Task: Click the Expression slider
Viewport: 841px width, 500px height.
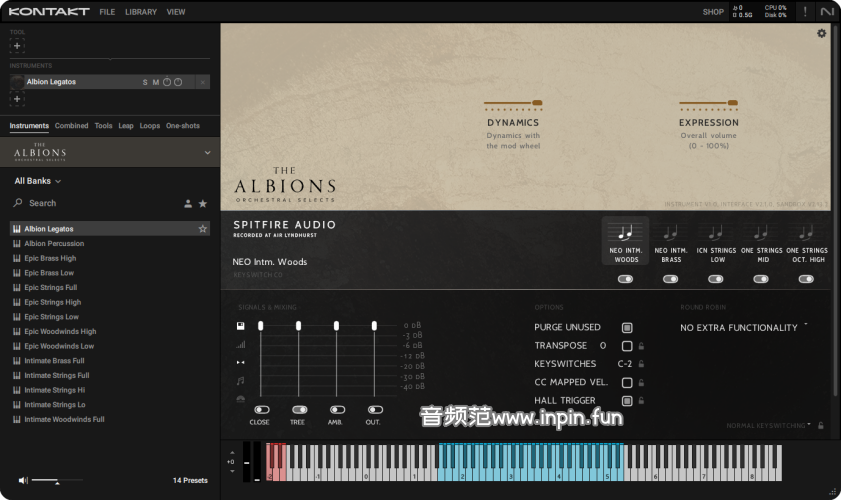Action: [708, 102]
